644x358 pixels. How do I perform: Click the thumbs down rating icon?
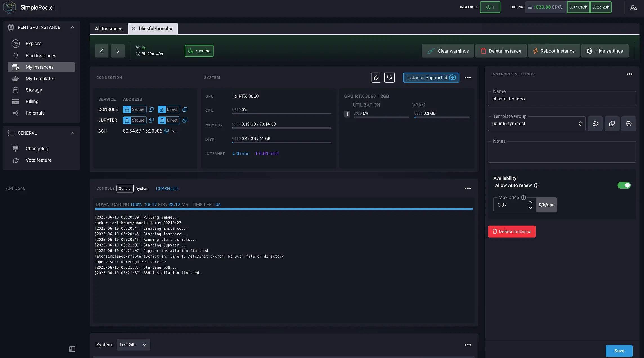click(389, 78)
